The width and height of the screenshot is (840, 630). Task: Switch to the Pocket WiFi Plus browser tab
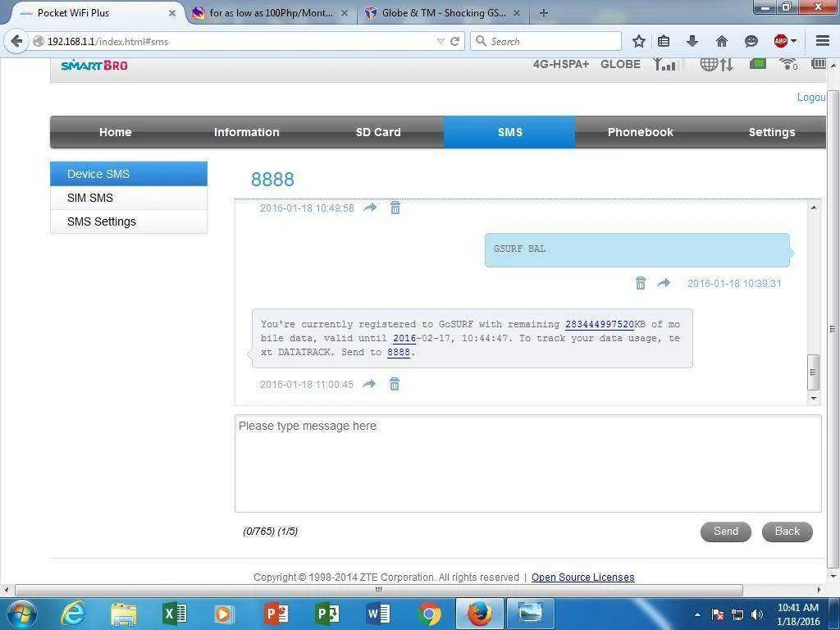click(x=97, y=13)
